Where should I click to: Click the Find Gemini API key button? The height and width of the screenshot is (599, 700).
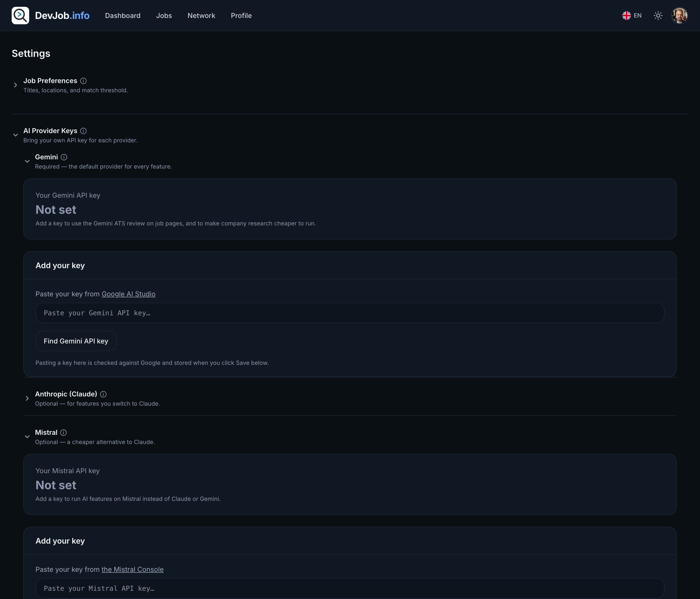tap(76, 341)
